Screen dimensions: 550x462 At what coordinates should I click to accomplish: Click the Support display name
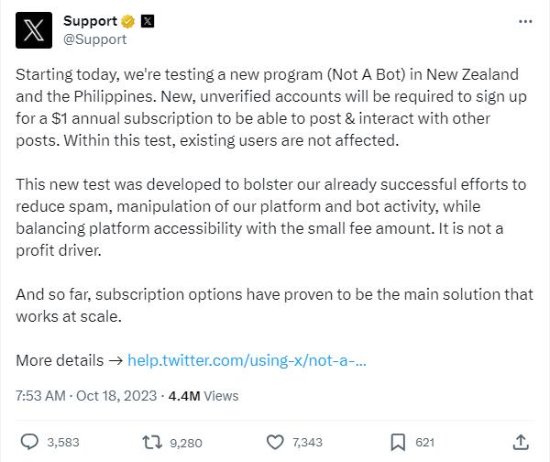pyautogui.click(x=90, y=21)
